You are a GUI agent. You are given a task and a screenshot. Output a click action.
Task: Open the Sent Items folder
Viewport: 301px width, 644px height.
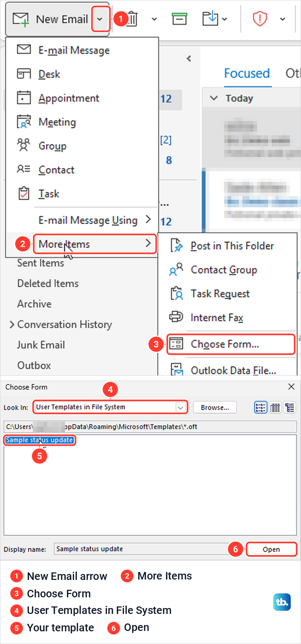(x=40, y=263)
